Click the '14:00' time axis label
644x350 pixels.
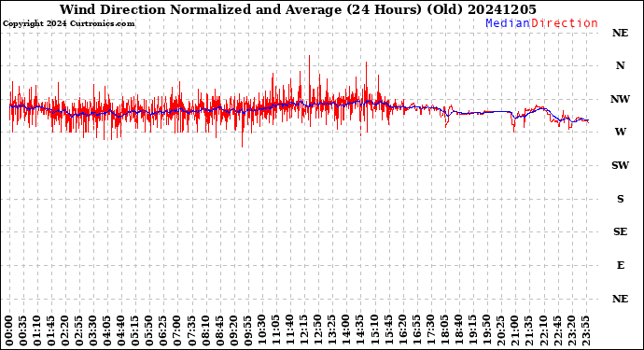click(345, 330)
